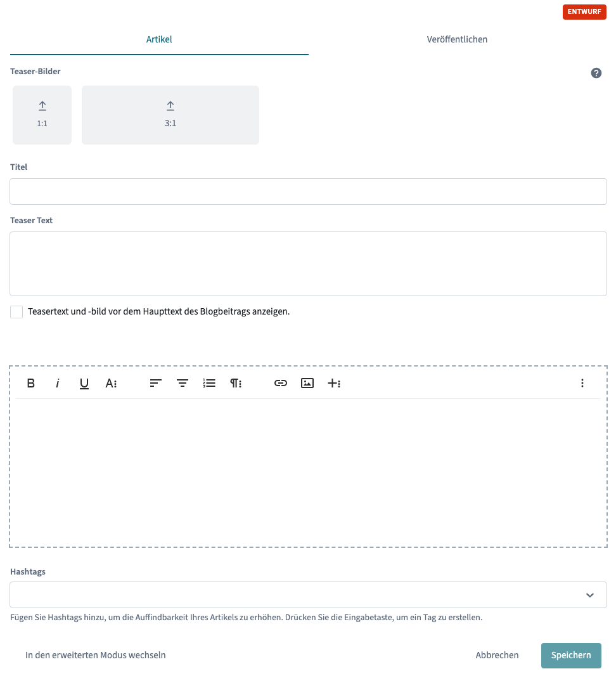Center align text in editor
Screen dimensions: 616x676
click(x=183, y=383)
